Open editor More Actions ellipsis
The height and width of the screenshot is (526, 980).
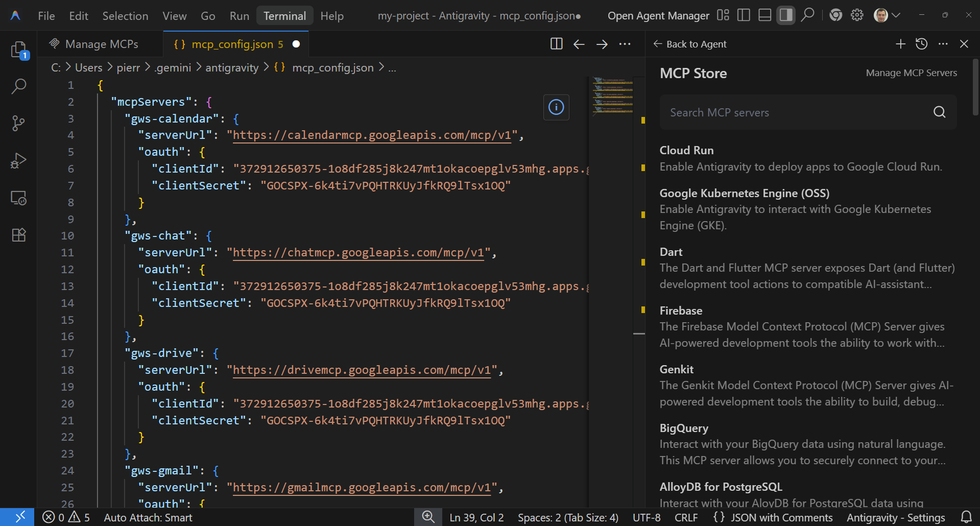[625, 44]
